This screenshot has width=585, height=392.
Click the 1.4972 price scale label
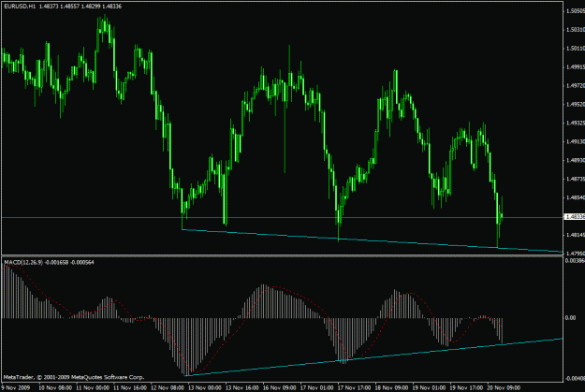tap(576, 86)
